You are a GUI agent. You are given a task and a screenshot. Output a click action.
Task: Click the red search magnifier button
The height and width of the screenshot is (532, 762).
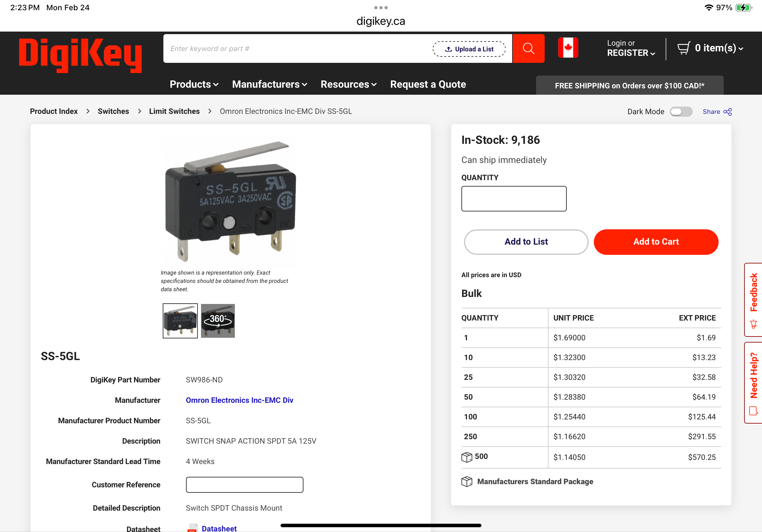(x=528, y=48)
